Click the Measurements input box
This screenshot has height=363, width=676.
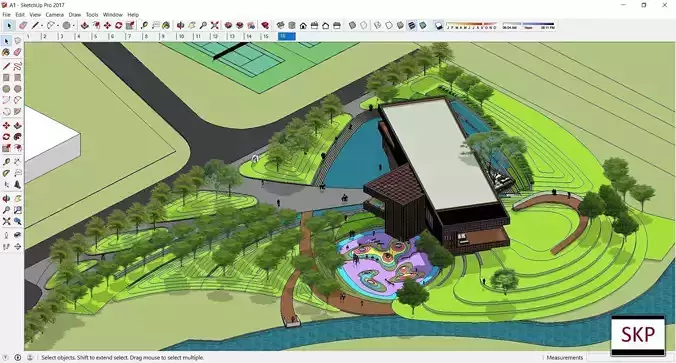631,357
